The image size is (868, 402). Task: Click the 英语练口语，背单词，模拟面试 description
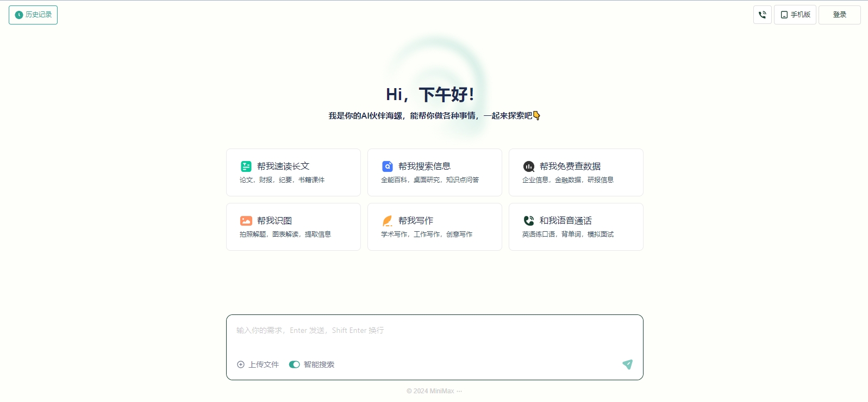coord(568,234)
